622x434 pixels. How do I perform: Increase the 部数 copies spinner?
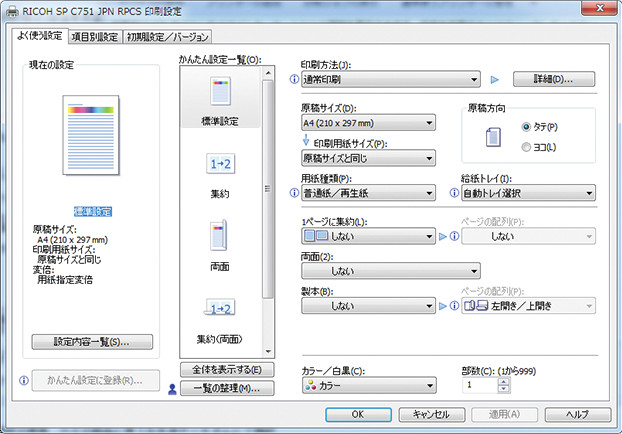pyautogui.click(x=503, y=380)
